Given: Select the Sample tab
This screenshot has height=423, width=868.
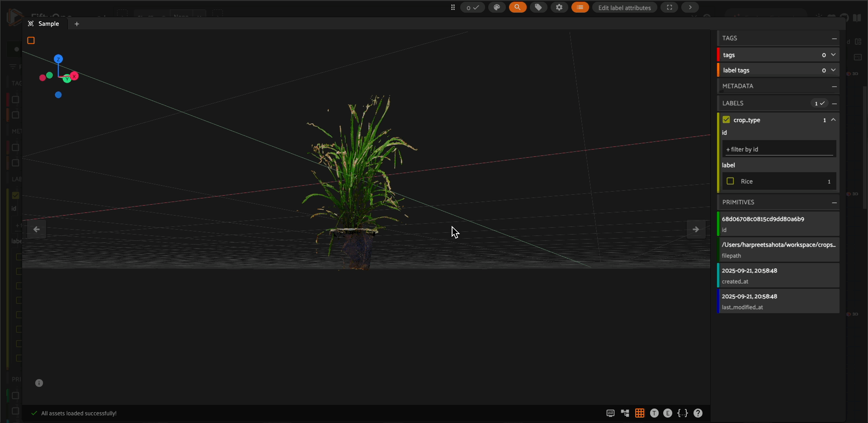Looking at the screenshot, I should pos(48,23).
